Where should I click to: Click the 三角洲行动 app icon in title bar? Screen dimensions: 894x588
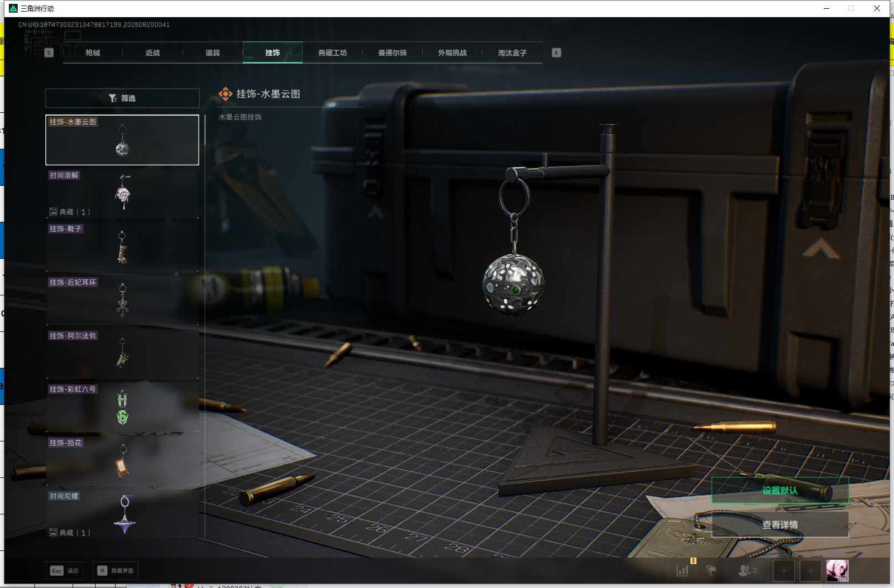tap(13, 8)
